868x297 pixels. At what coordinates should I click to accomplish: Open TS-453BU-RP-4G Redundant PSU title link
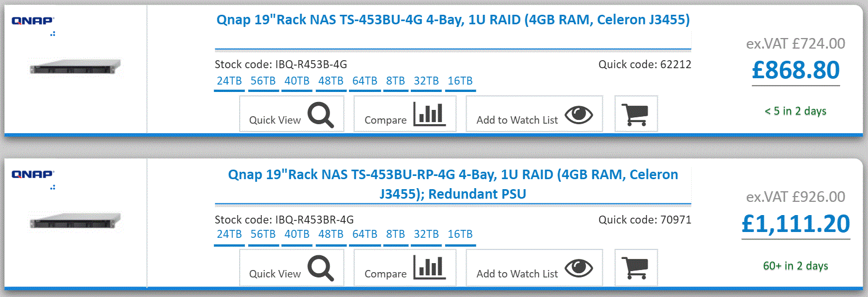pyautogui.click(x=453, y=184)
